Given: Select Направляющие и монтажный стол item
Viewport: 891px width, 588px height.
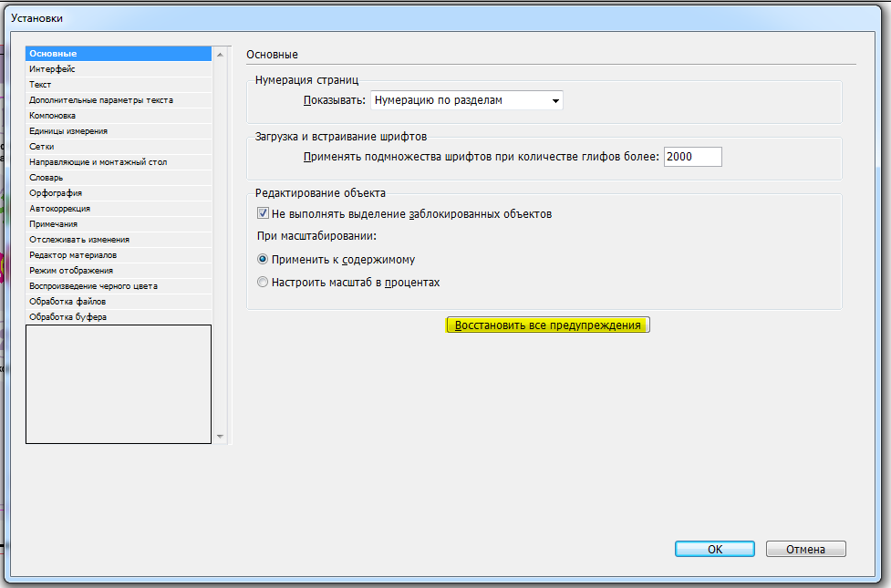Looking at the screenshot, I should [x=119, y=162].
